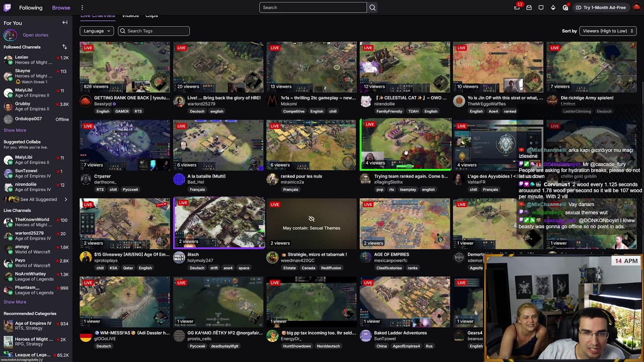Open the whispers chat icon
Viewport: 644px width, 362px height.
pos(541,8)
